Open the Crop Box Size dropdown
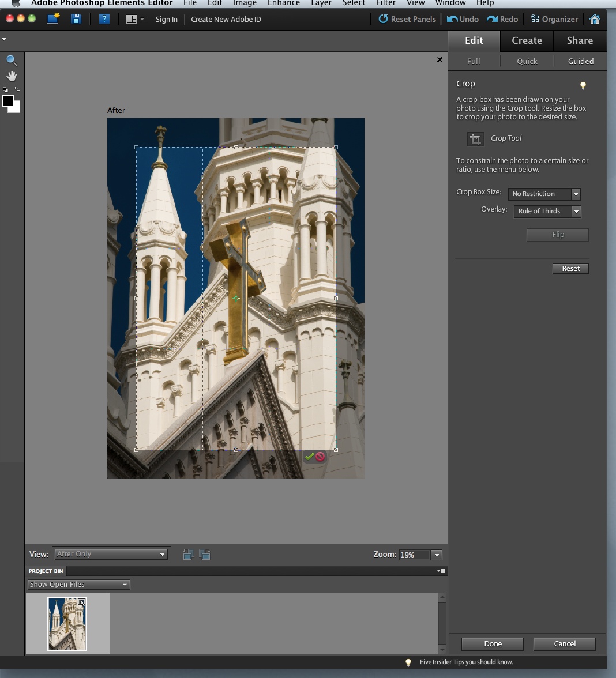Image resolution: width=616 pixels, height=678 pixels. [544, 194]
